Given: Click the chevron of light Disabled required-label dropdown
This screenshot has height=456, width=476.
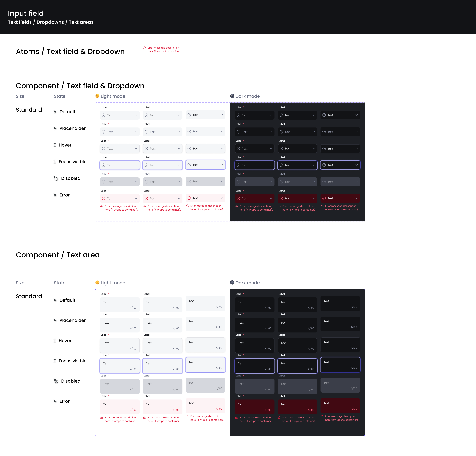Looking at the screenshot, I should click(x=136, y=182).
